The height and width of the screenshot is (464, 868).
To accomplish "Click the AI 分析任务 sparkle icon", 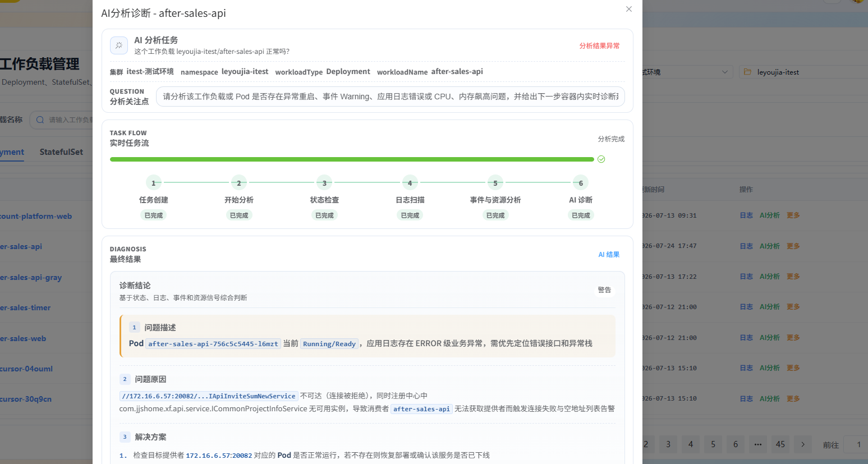I will [x=119, y=45].
